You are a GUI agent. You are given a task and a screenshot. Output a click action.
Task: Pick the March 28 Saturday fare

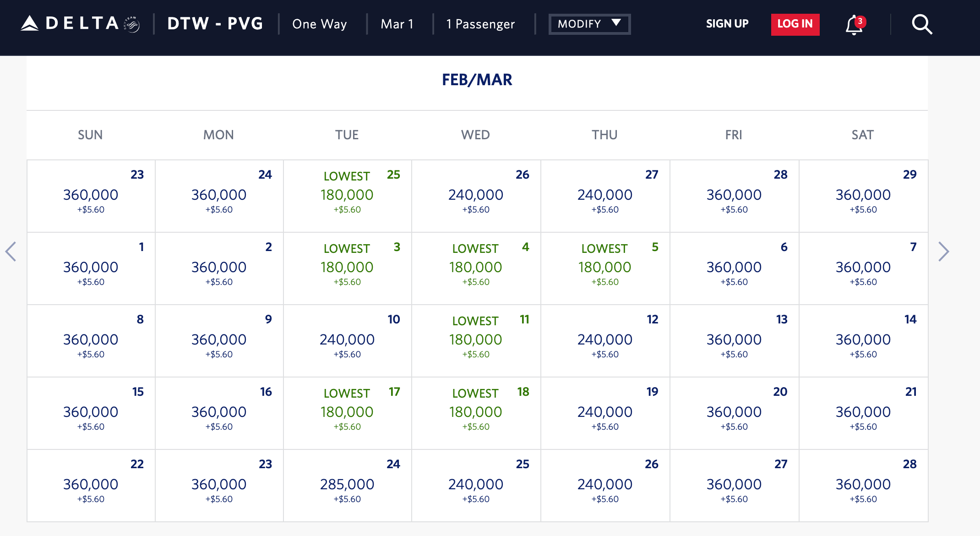(x=863, y=485)
